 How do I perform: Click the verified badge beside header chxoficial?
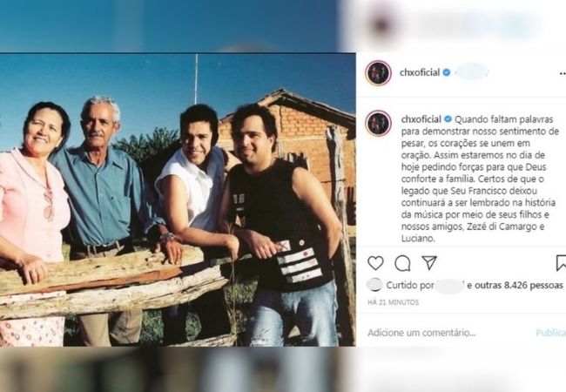coord(447,72)
